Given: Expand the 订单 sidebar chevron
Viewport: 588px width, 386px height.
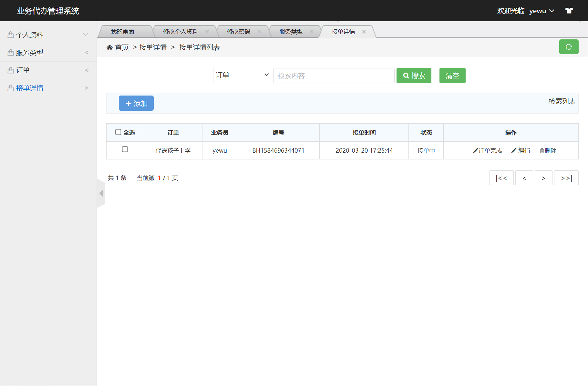Looking at the screenshot, I should click(x=86, y=70).
